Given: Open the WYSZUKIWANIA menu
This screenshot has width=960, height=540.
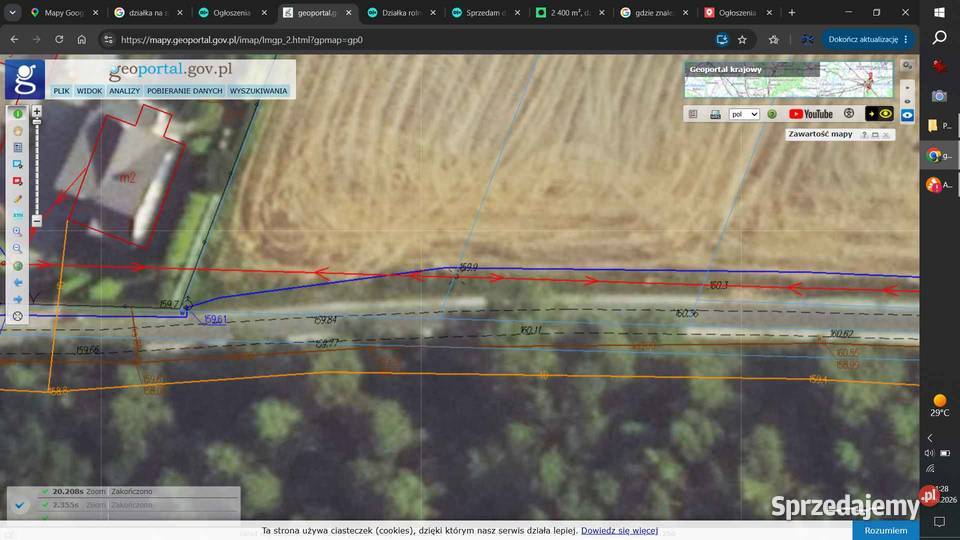Looking at the screenshot, I should [258, 91].
